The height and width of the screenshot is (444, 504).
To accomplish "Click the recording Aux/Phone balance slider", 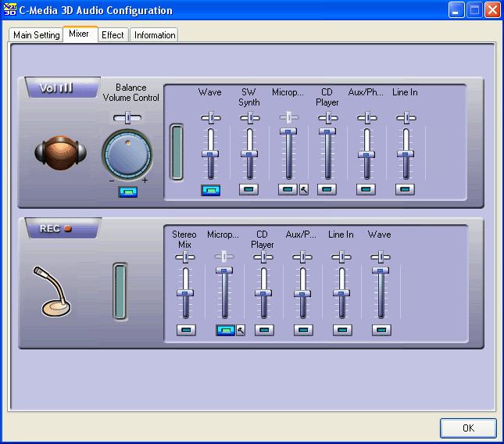I will coord(302,257).
